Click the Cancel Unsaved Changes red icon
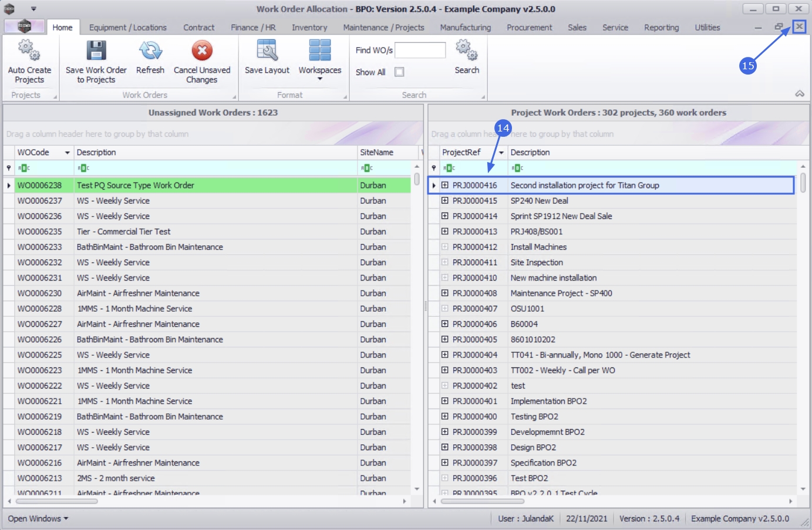812x530 pixels. 202,50
